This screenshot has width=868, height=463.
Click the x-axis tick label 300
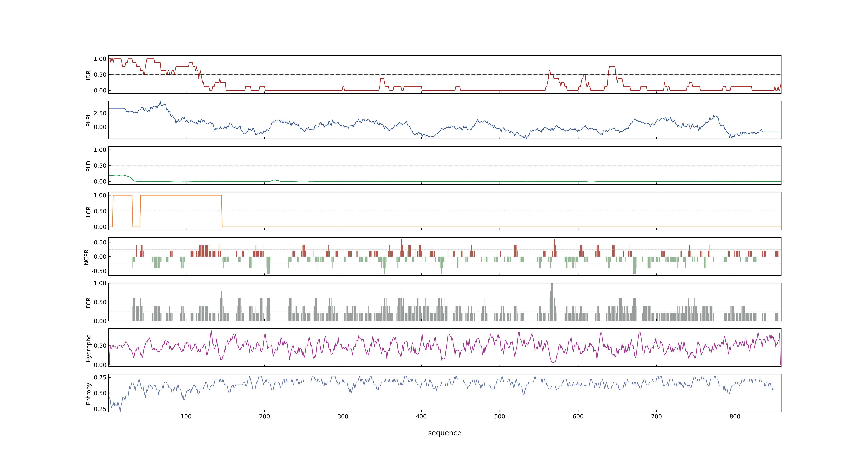pyautogui.click(x=343, y=416)
